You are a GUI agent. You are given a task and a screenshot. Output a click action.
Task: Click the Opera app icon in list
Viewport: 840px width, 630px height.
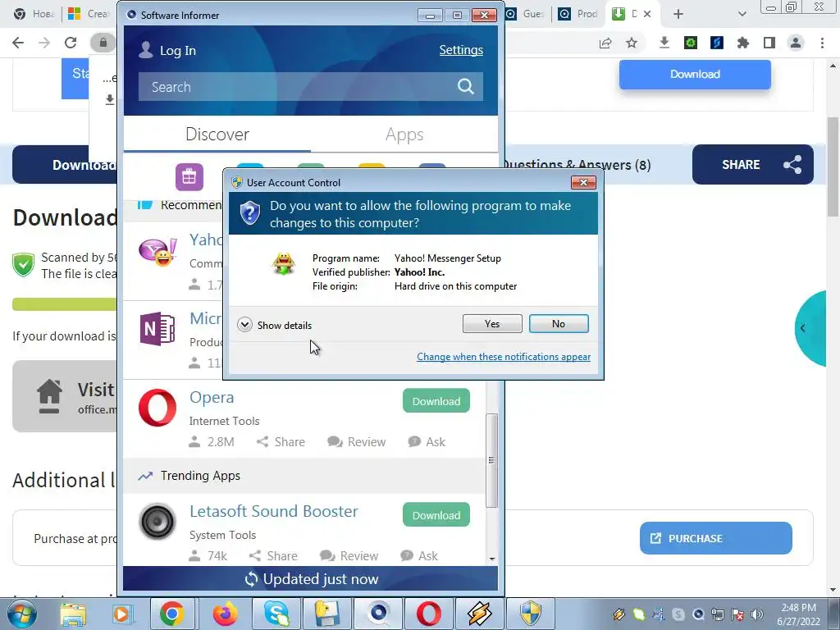tap(157, 408)
